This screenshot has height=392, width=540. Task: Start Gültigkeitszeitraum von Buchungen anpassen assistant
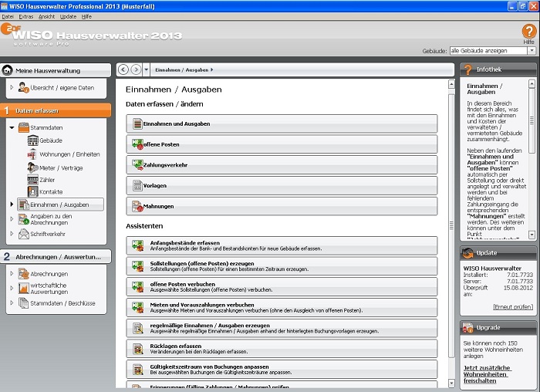pyautogui.click(x=282, y=370)
